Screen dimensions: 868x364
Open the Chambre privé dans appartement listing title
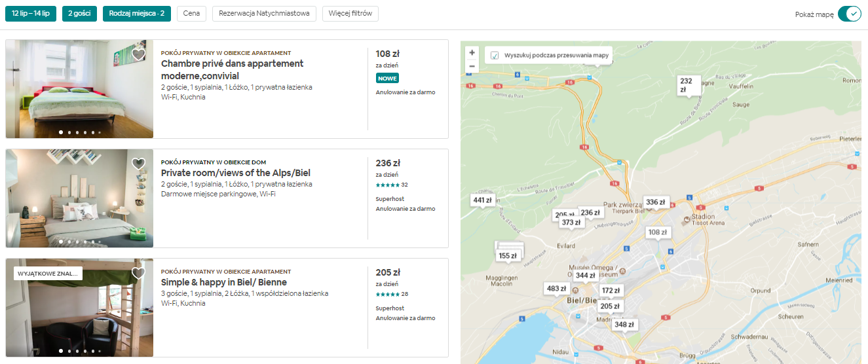pyautogui.click(x=232, y=69)
